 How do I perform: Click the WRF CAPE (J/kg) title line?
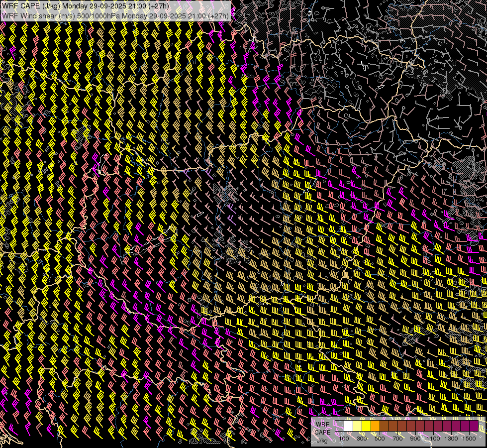85,6
